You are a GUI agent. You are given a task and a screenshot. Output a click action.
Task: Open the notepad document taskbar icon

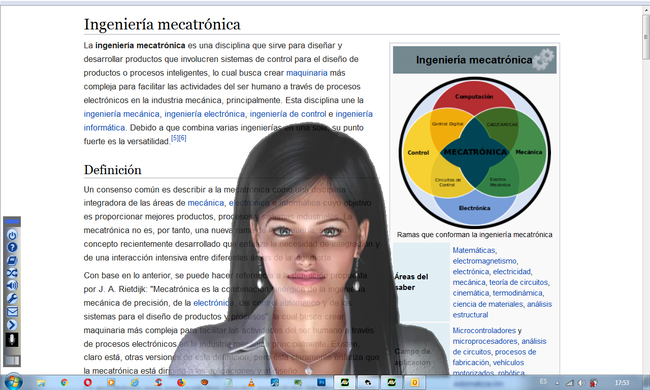tap(228, 383)
